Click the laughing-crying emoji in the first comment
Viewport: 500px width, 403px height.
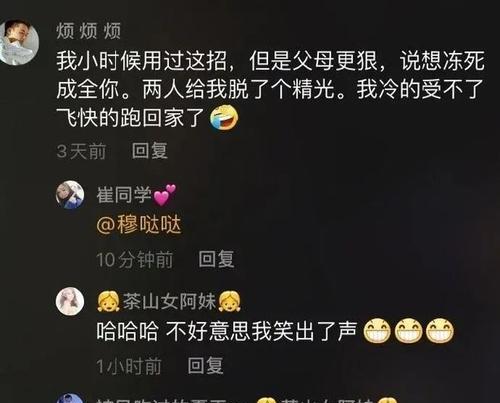click(x=224, y=117)
